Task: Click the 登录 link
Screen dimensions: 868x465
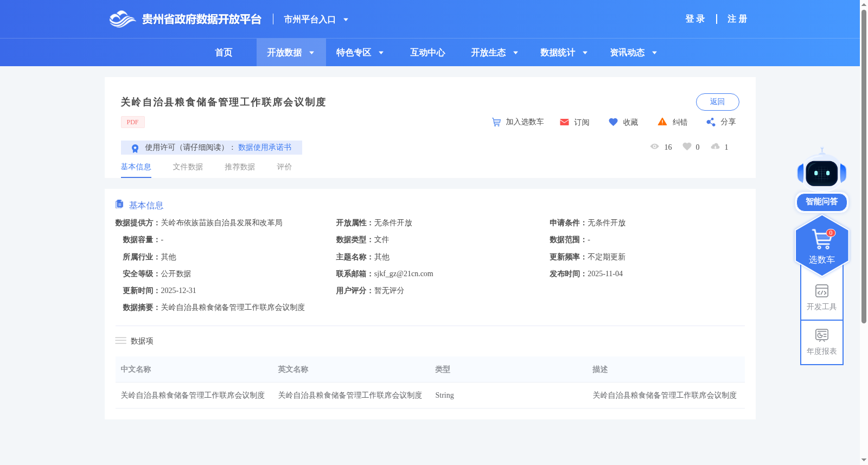Action: coord(695,19)
